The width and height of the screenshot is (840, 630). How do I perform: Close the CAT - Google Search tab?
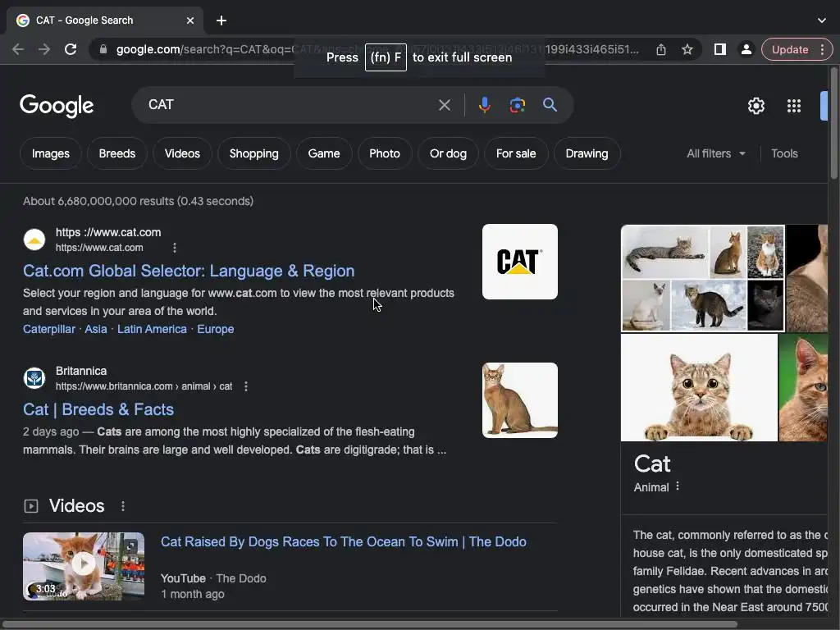click(190, 21)
